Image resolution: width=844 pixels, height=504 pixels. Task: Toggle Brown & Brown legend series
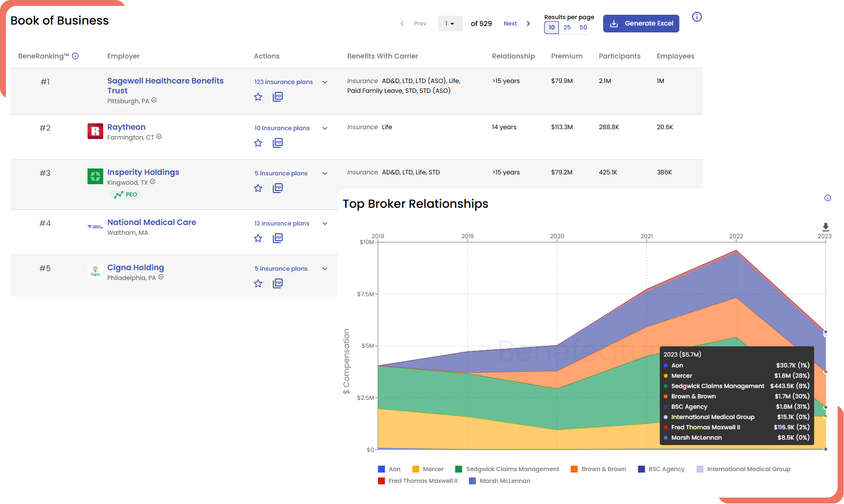[599, 469]
